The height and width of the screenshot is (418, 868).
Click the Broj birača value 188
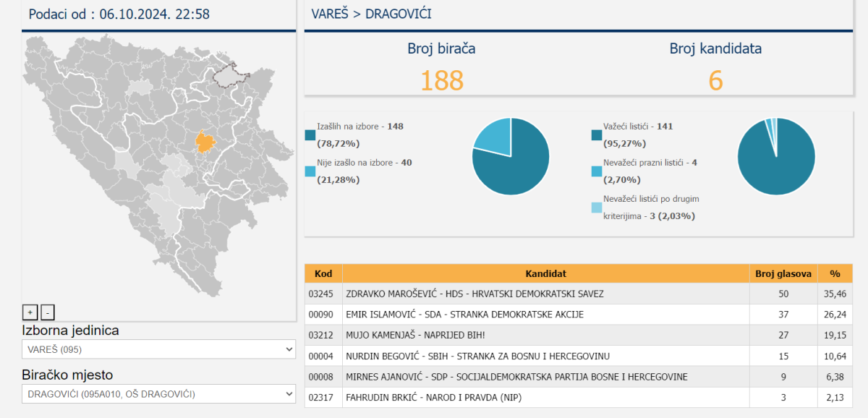pos(441,80)
